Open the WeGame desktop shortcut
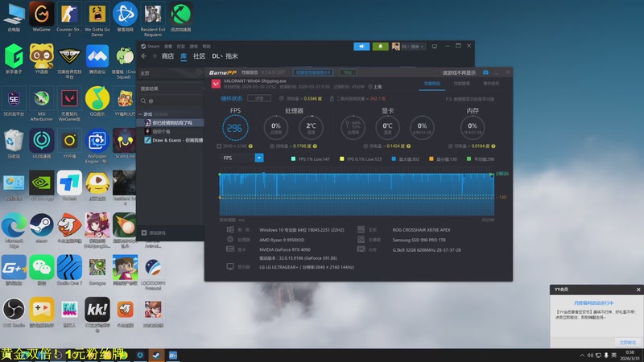 (42, 16)
